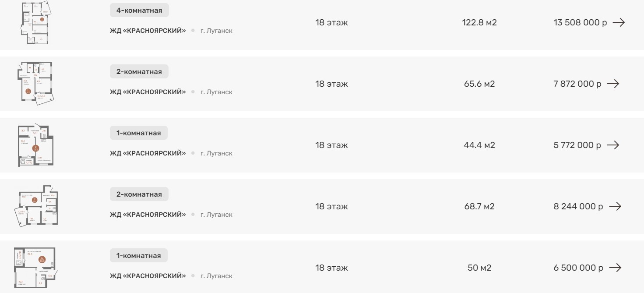Screen dimensions: 644x293
Task: Open ЖД «КРАСНОЯРСКИЙ» link in the 122.8 м2 row
Action: (148, 31)
